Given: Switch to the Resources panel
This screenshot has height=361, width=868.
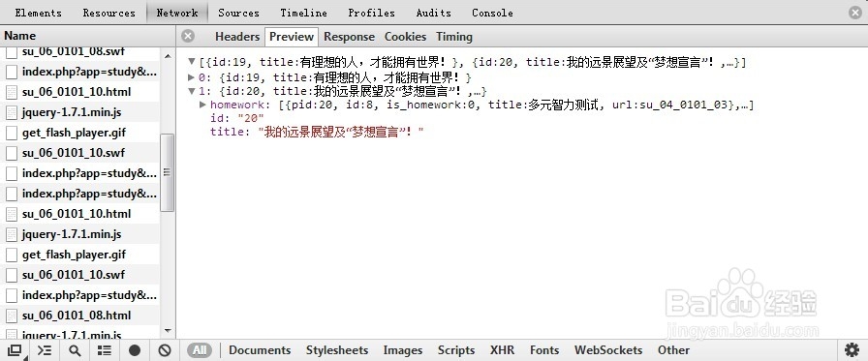Looking at the screenshot, I should (109, 13).
